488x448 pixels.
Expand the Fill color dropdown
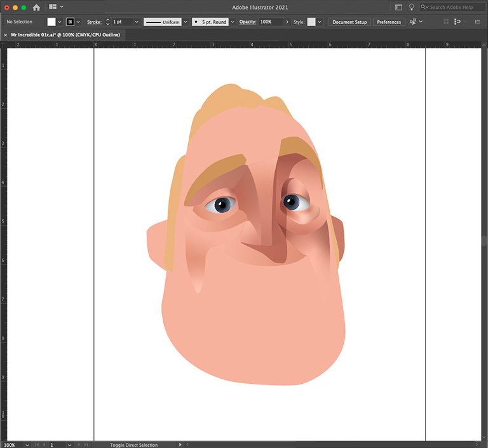coord(60,22)
